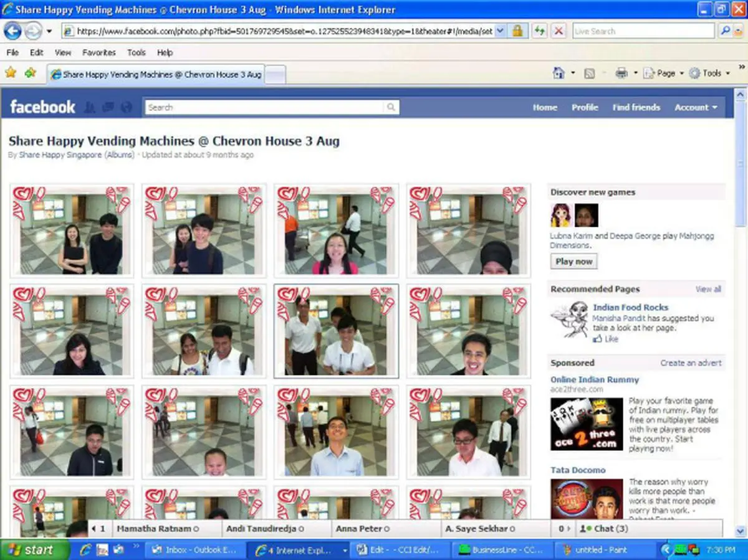The height and width of the screenshot is (560, 748).
Task: Click the RSS Feeds icon in command bar
Action: pyautogui.click(x=589, y=74)
